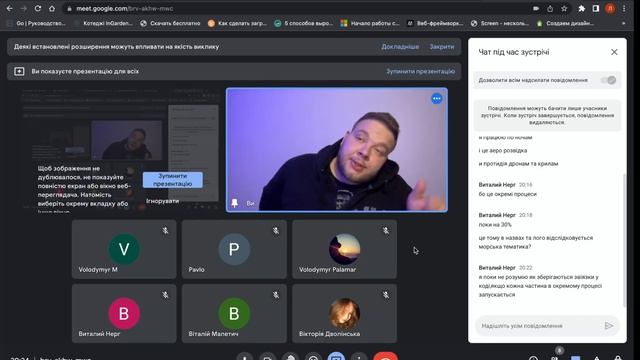Open the '5 способов' bookmark

coord(304,23)
